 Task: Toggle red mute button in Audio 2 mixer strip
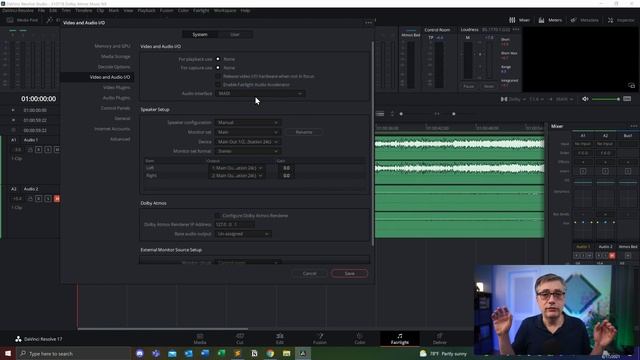(612, 256)
